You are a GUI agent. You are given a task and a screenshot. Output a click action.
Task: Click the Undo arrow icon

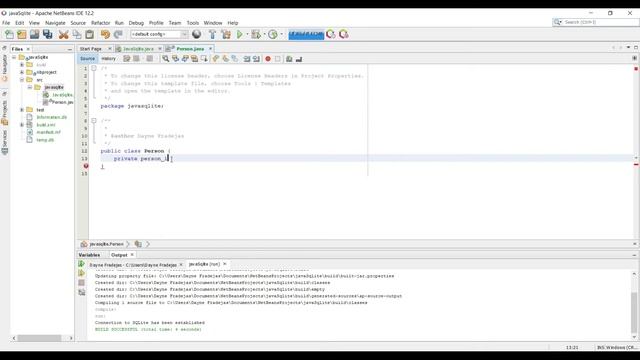pos(105,34)
